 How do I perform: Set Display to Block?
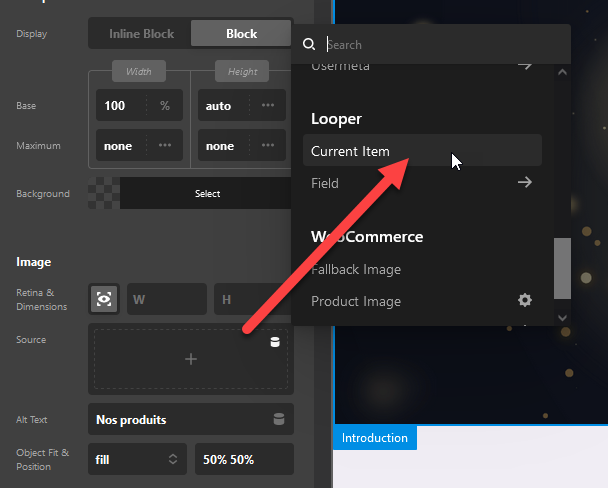[x=241, y=34]
